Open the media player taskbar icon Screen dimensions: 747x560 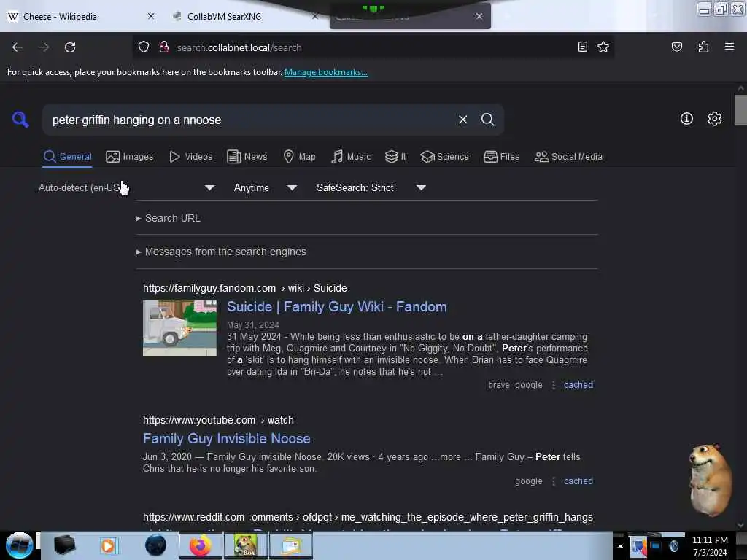tap(108, 545)
